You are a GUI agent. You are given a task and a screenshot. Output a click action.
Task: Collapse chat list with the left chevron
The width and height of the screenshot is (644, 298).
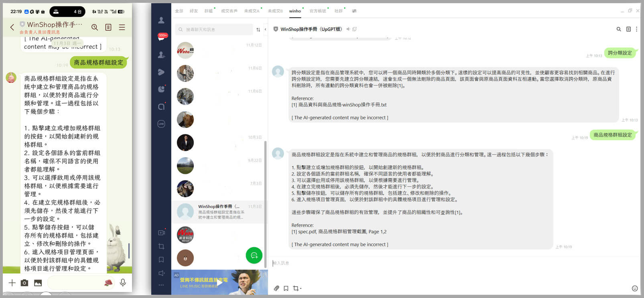point(265,29)
